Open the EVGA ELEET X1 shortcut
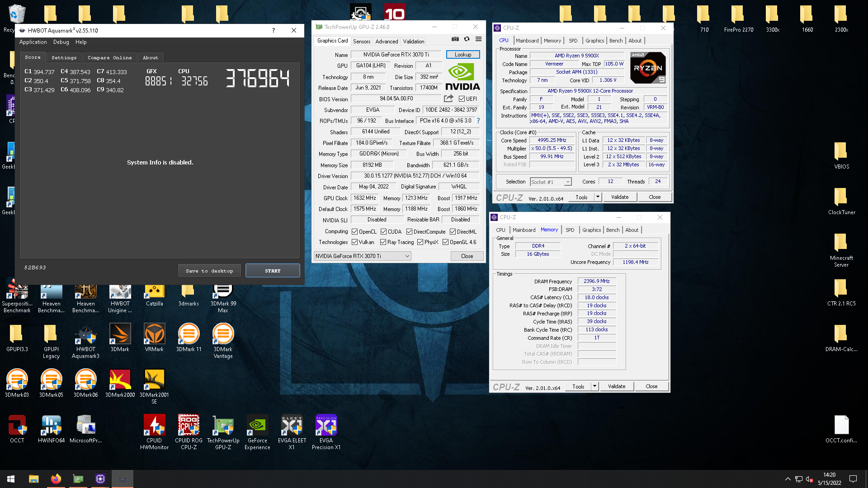 coord(292,432)
